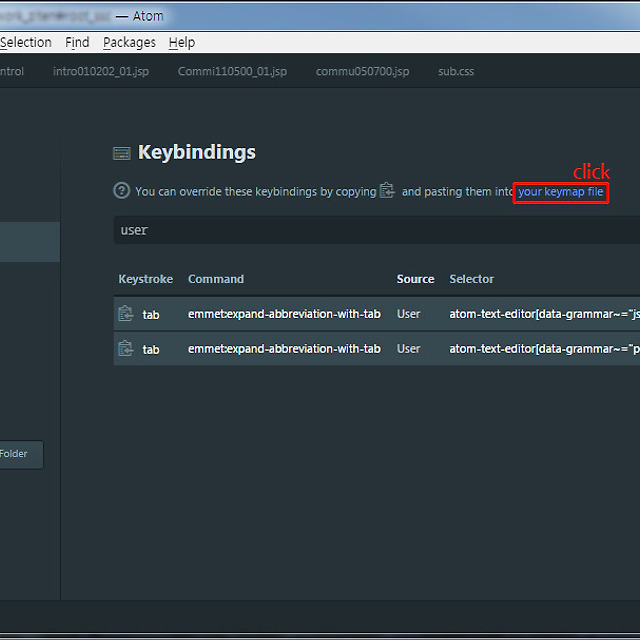Switch to the Commi110500_01.jsp tab
The image size is (640, 640).
pyautogui.click(x=232, y=71)
